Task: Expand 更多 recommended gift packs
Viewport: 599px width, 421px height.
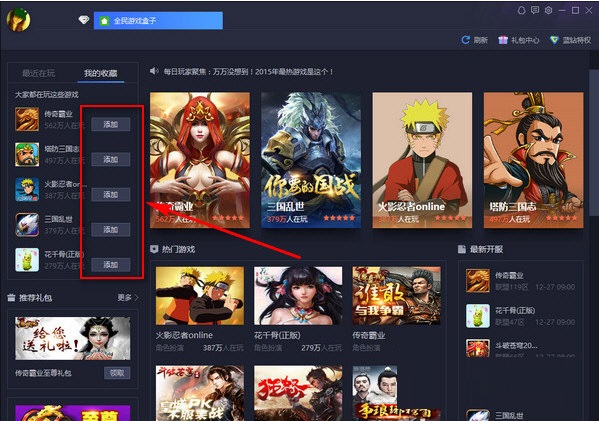Action: [x=128, y=297]
